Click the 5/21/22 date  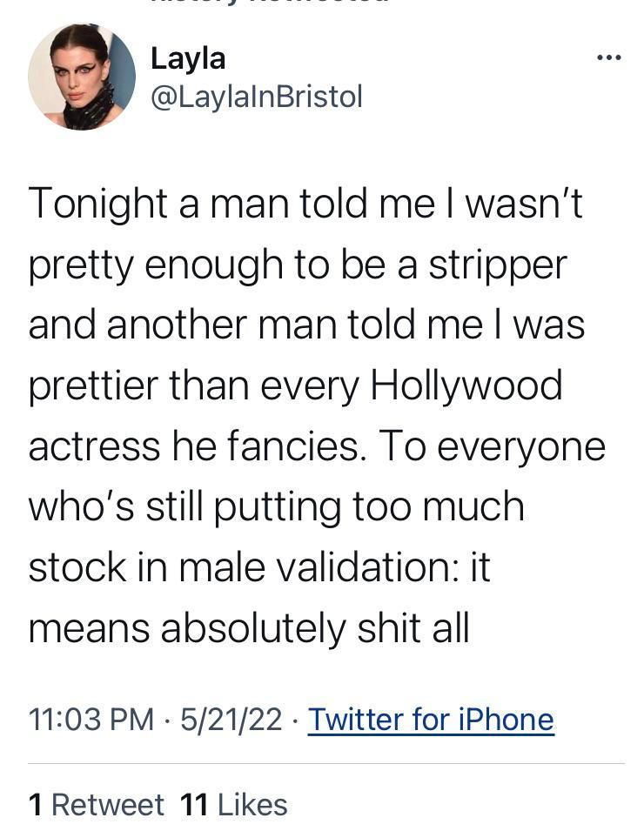tap(231, 720)
